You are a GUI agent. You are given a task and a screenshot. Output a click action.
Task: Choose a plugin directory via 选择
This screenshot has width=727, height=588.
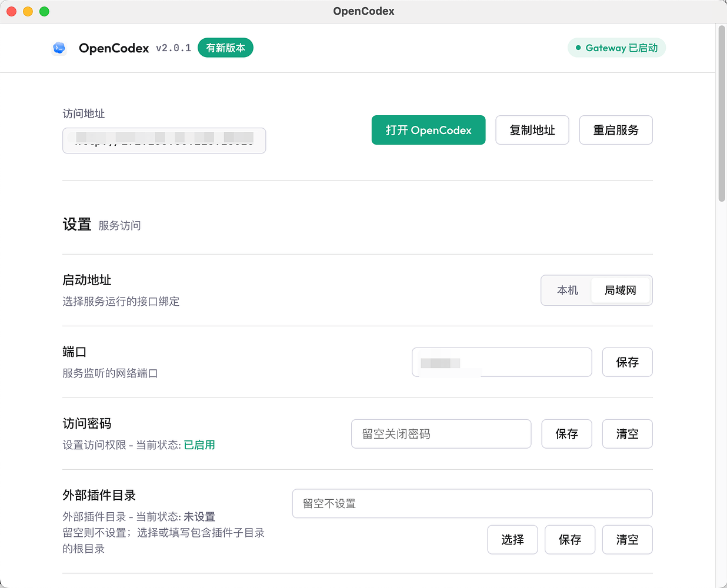(x=512, y=540)
